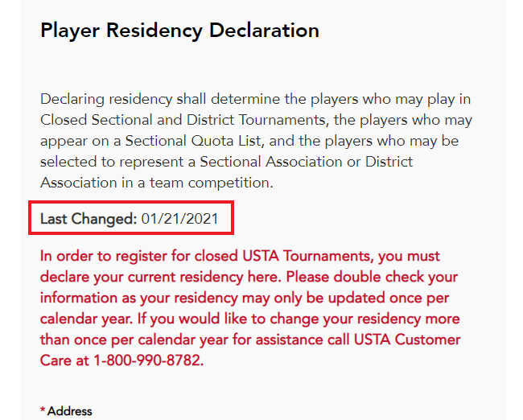Click the Please double check your text
This screenshot has width=523, height=420.
372,277
